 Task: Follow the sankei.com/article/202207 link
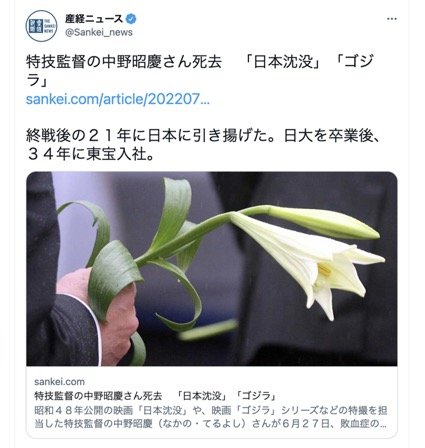click(x=118, y=99)
